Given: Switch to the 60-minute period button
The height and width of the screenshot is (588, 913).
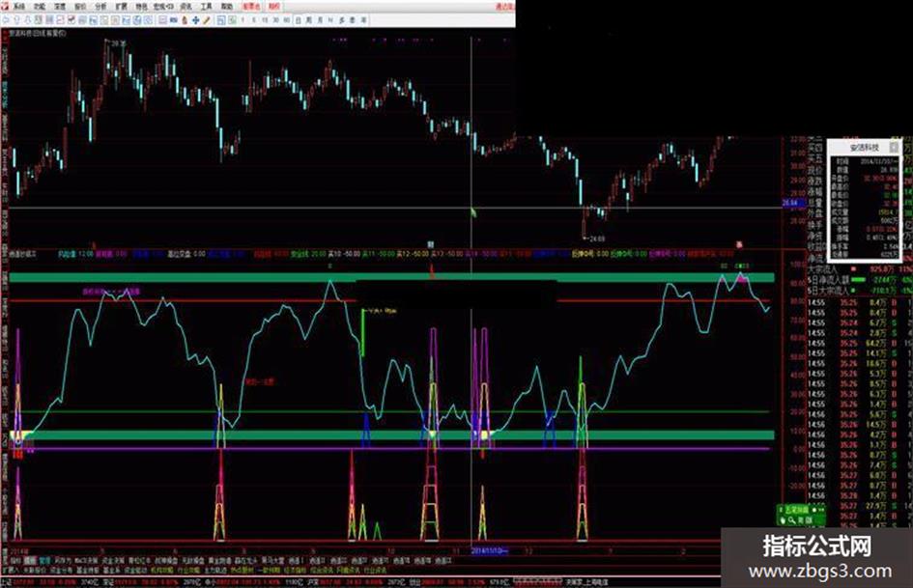Looking at the screenshot, I should pyautogui.click(x=287, y=20).
